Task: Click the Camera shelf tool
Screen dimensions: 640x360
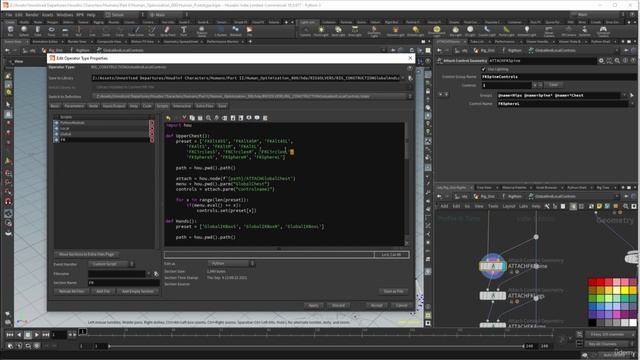Action: (305, 31)
